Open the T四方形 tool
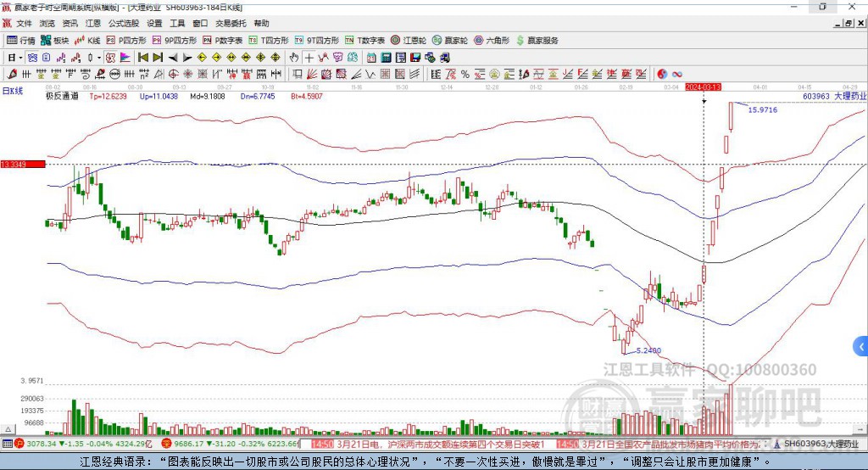 269,41
